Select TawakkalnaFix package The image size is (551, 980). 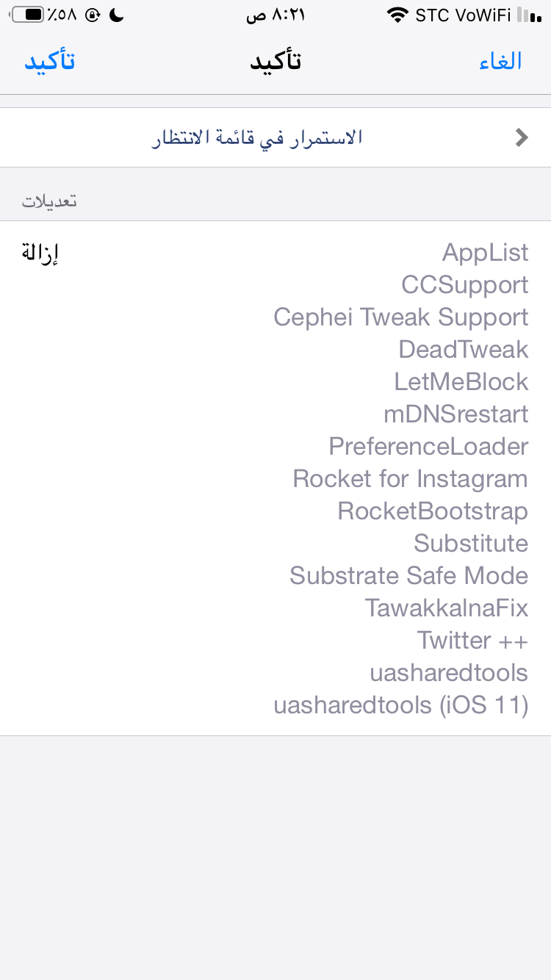(447, 608)
